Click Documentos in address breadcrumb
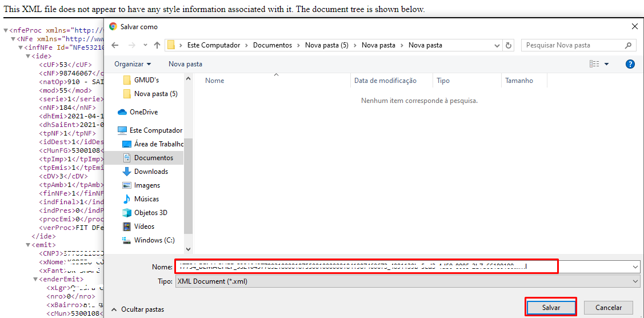 (x=273, y=45)
